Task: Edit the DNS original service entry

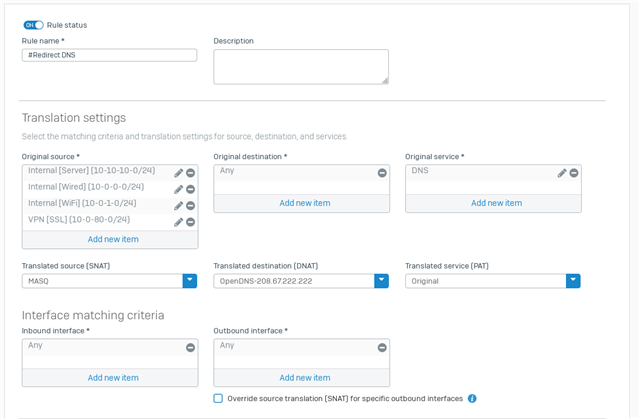Action: tap(562, 173)
